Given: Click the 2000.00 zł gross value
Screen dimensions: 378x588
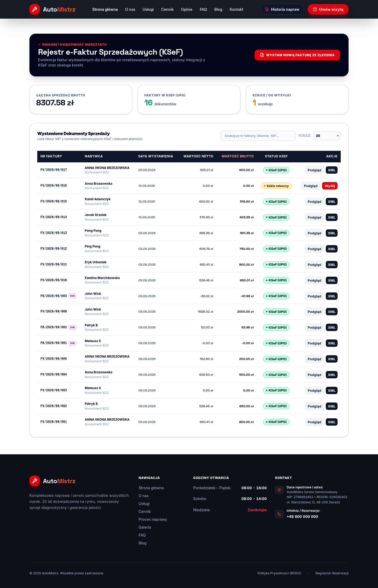Looking at the screenshot, I should (245, 312).
